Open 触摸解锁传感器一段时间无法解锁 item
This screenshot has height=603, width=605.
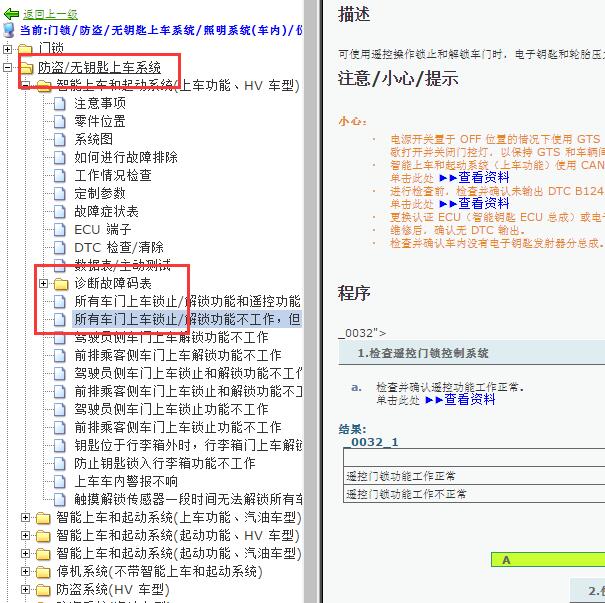(188, 499)
